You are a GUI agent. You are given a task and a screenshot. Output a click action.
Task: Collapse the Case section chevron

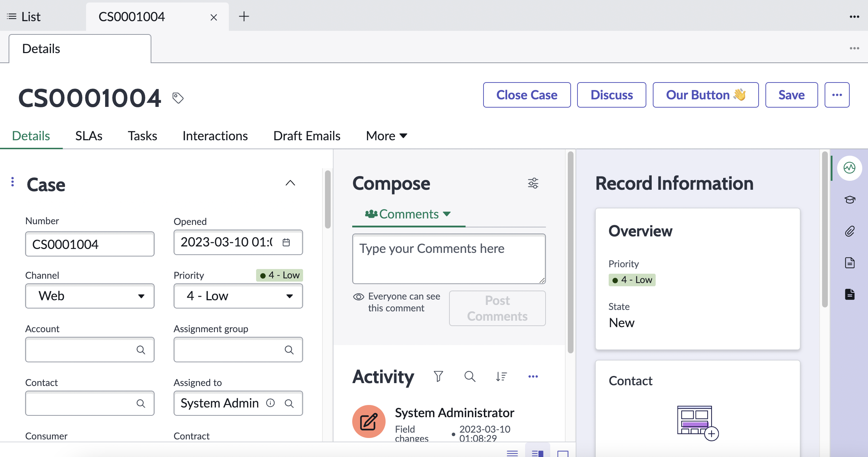(x=290, y=183)
